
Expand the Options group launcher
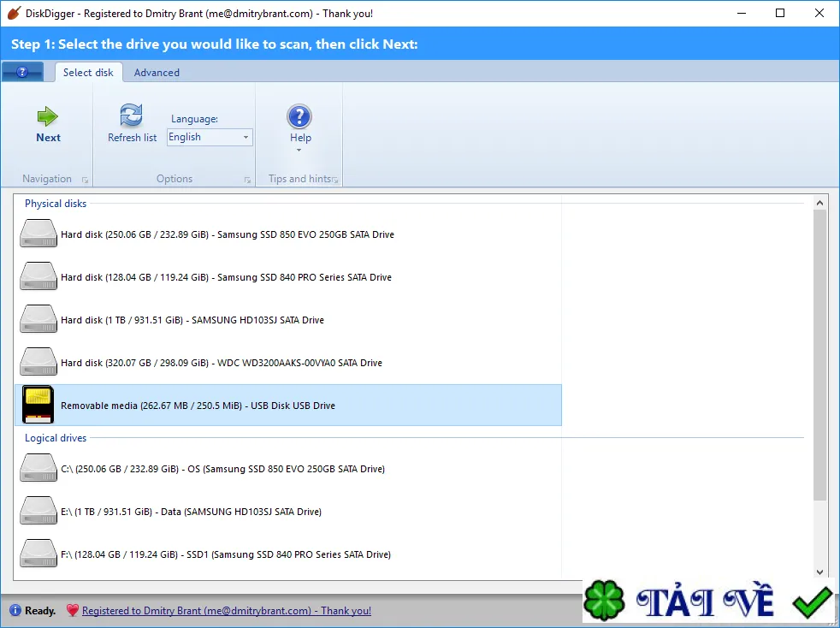[247, 180]
